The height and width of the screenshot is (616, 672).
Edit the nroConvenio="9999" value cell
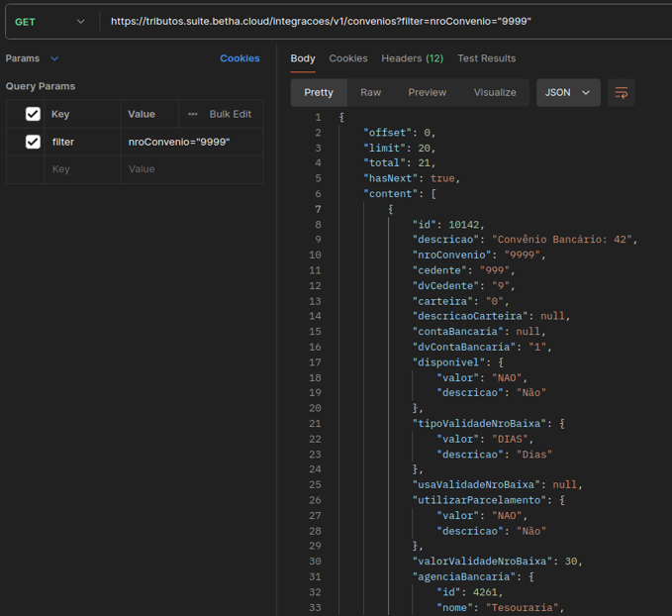coord(192,142)
